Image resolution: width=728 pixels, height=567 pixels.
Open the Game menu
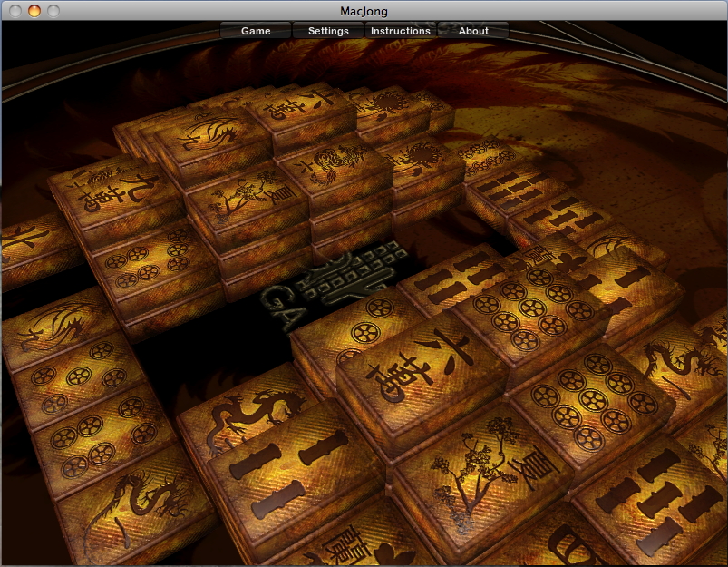(x=256, y=31)
